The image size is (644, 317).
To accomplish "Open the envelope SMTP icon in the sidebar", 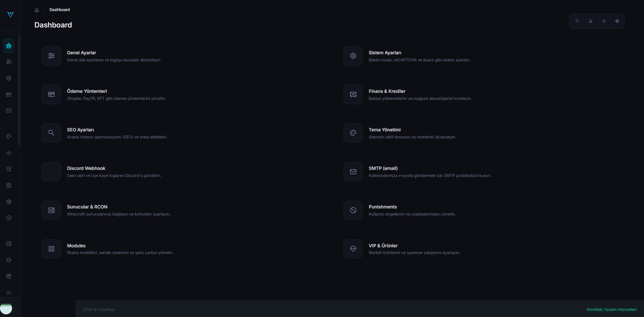I will [x=8, y=111].
